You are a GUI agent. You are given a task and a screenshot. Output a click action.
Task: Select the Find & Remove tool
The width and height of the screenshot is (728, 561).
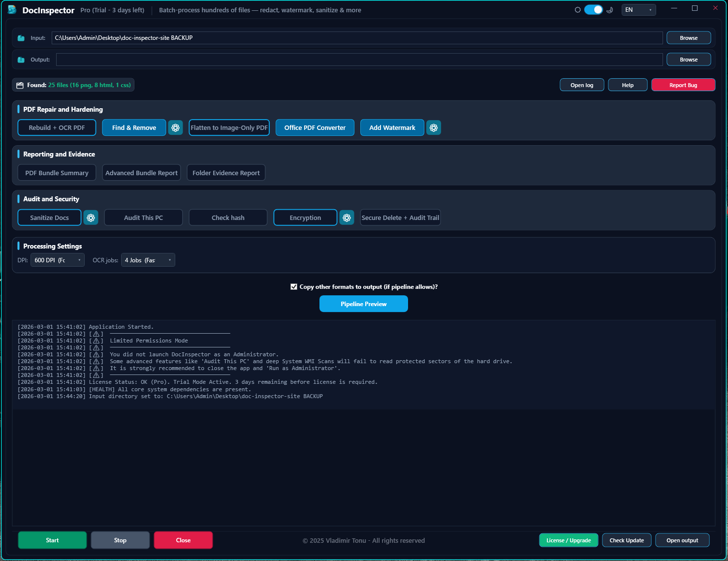tap(134, 127)
